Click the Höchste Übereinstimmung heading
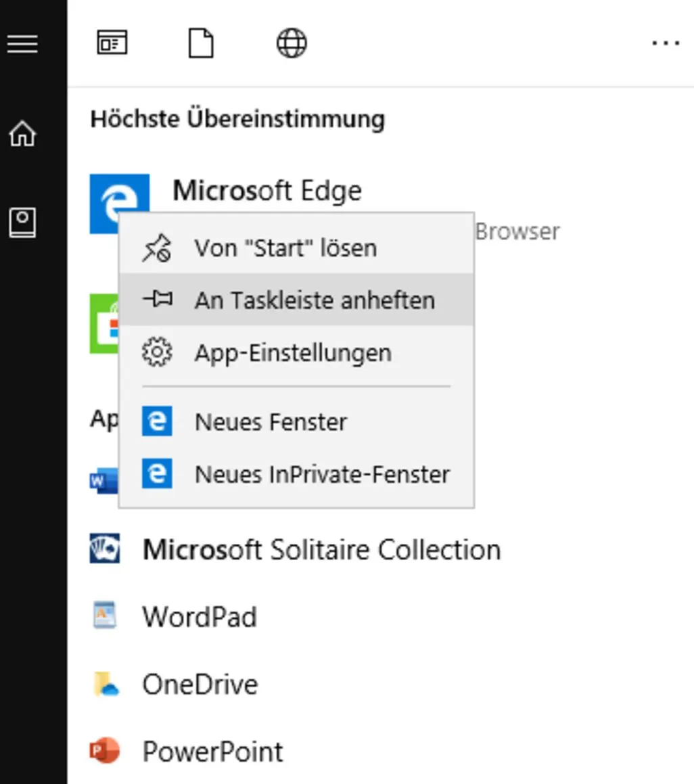This screenshot has height=784, width=694. click(237, 119)
